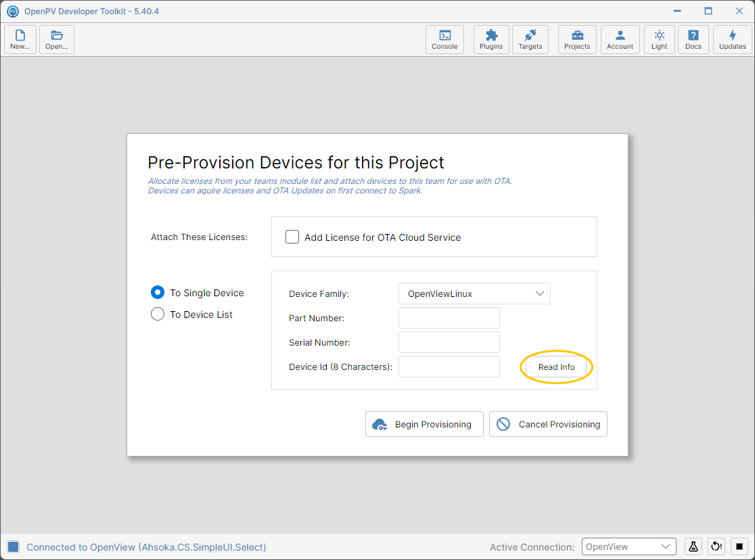Maximize the OpenPV window
Screen dimensions: 755x560
pyautogui.click(x=708, y=11)
